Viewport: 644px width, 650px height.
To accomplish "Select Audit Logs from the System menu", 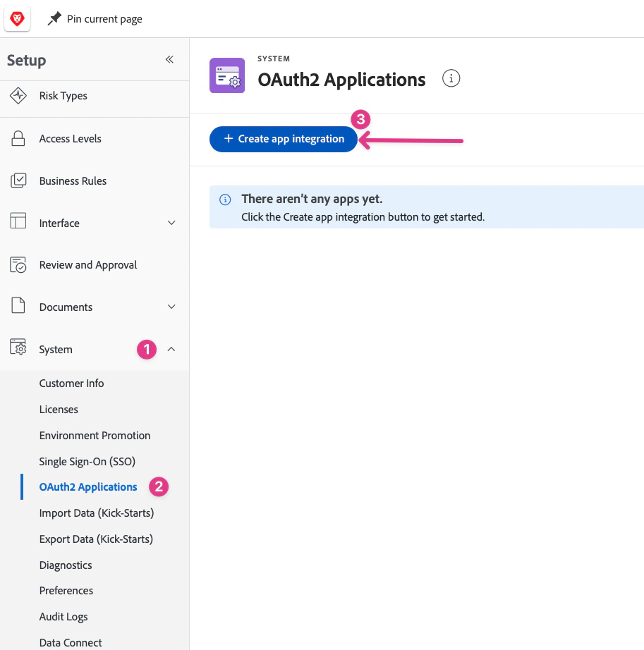I will tap(63, 616).
